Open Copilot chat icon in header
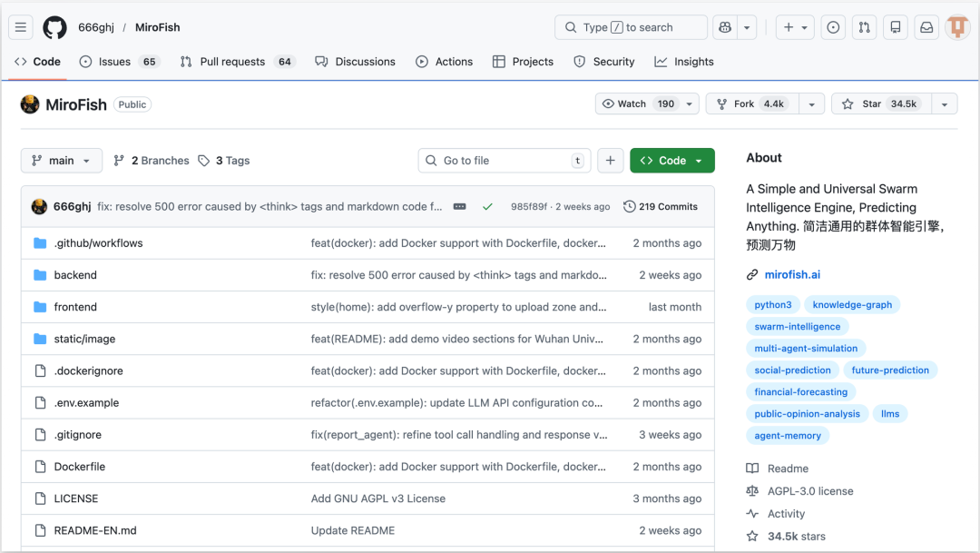This screenshot has width=980, height=553. point(724,27)
